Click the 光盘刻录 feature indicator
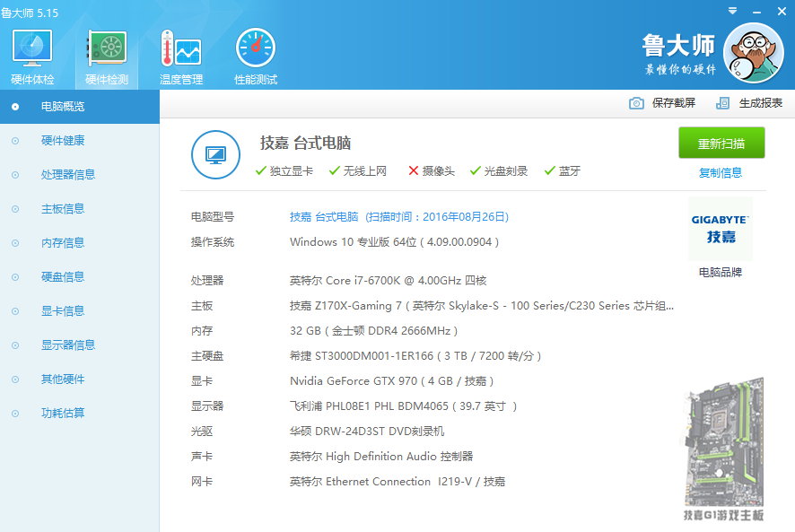 499,171
